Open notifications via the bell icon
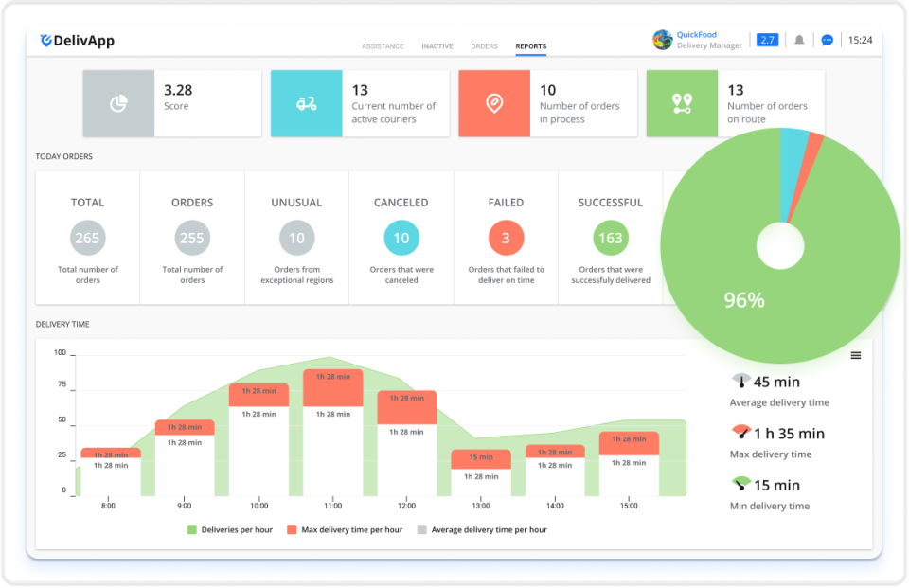This screenshot has height=588, width=909. pos(798,39)
